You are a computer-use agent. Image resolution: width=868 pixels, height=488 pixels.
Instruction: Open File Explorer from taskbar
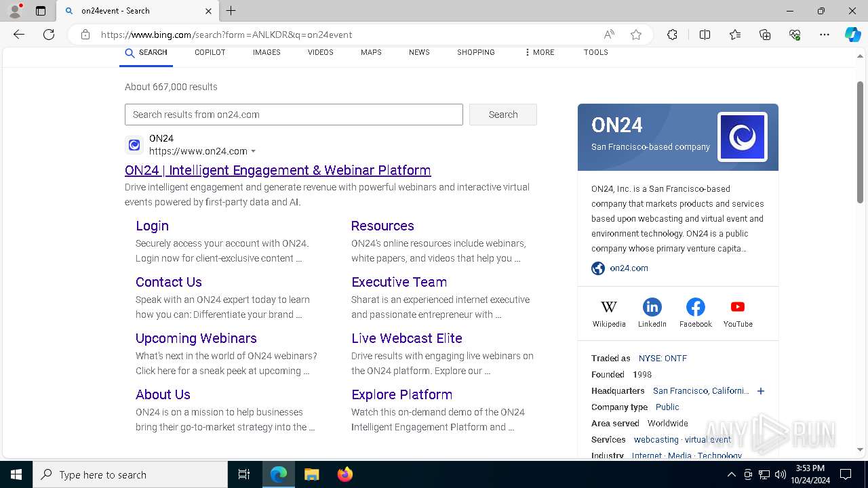311,474
